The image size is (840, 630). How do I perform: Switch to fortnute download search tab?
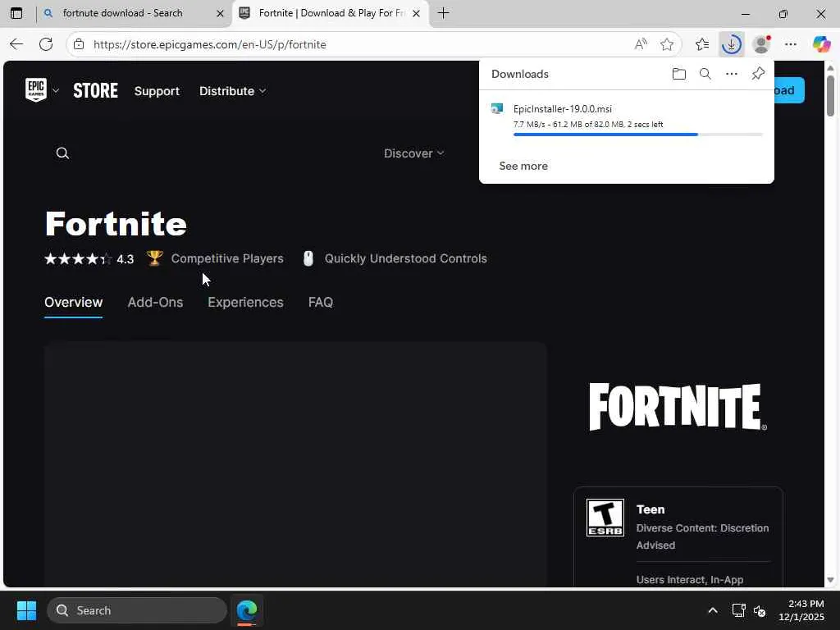134,13
